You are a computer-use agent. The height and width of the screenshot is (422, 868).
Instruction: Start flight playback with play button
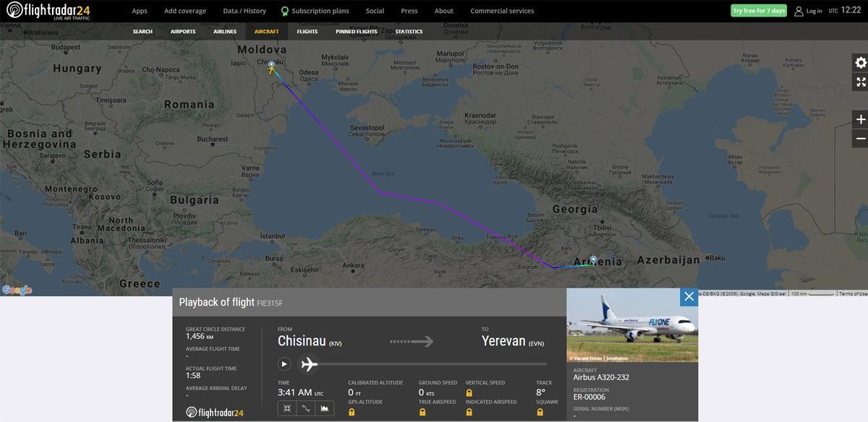tap(284, 364)
